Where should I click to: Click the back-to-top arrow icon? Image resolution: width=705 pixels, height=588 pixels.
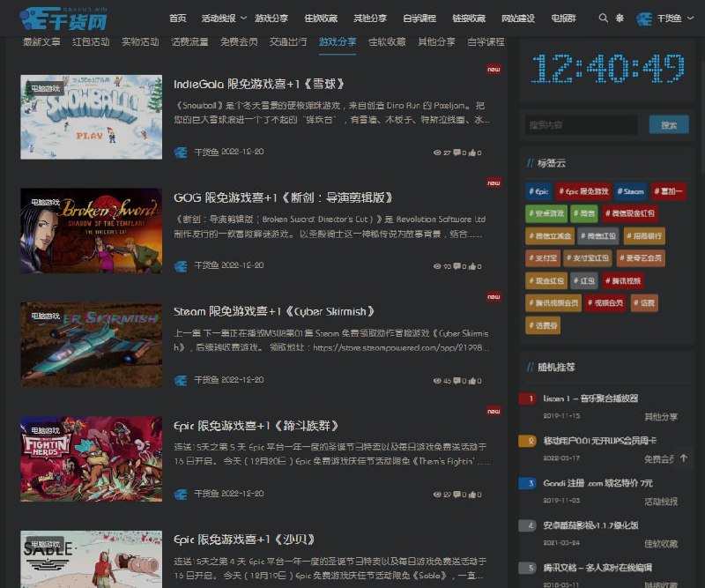pos(684,458)
